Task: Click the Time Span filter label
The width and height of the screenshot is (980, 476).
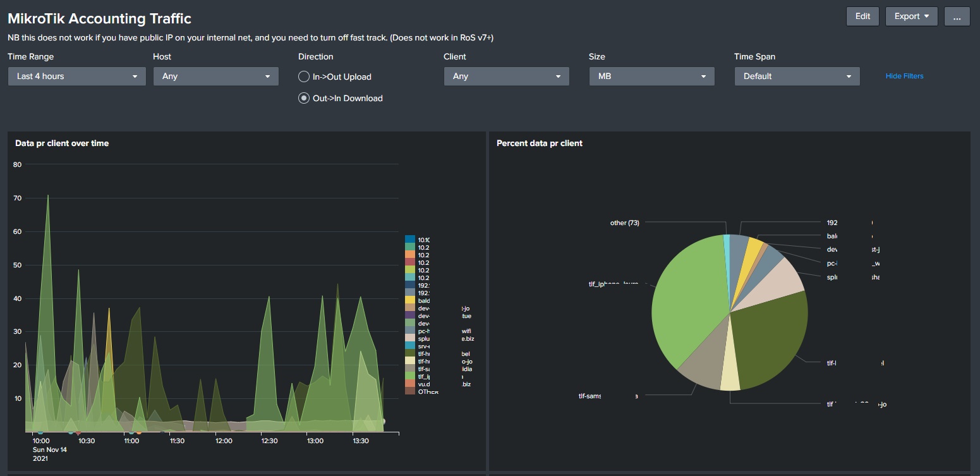Action: click(x=754, y=56)
